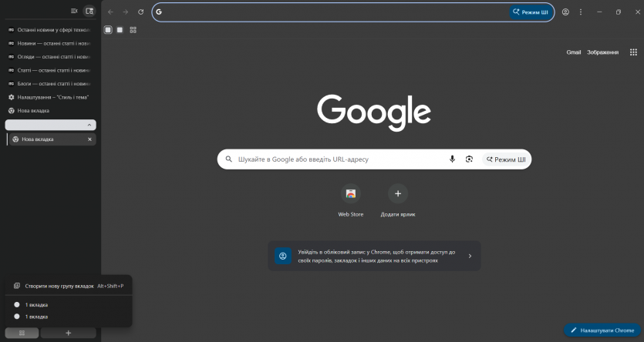Close the grouped Нова вкладка tab

[x=89, y=139]
